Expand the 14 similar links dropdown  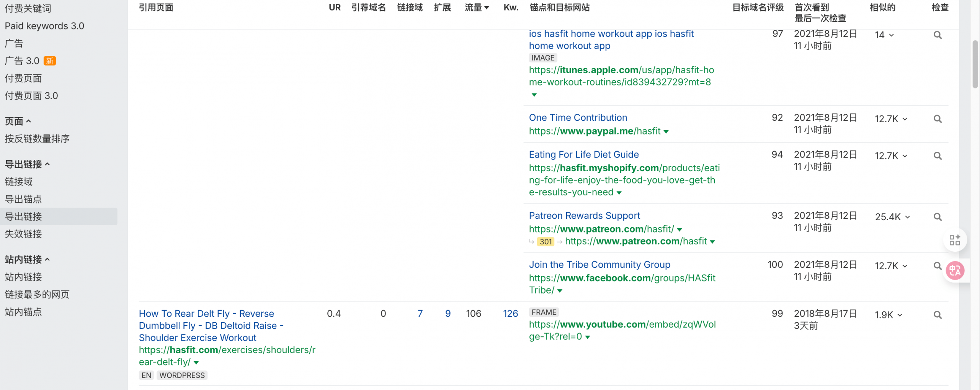point(884,35)
